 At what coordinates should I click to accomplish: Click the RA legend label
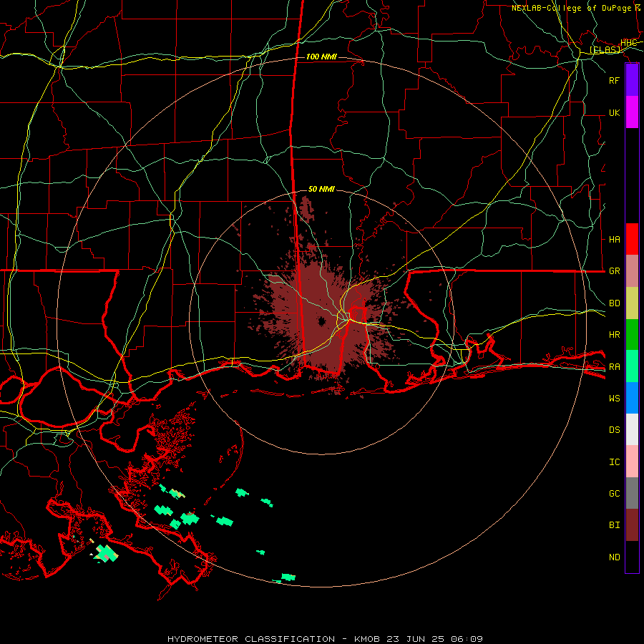point(614,366)
